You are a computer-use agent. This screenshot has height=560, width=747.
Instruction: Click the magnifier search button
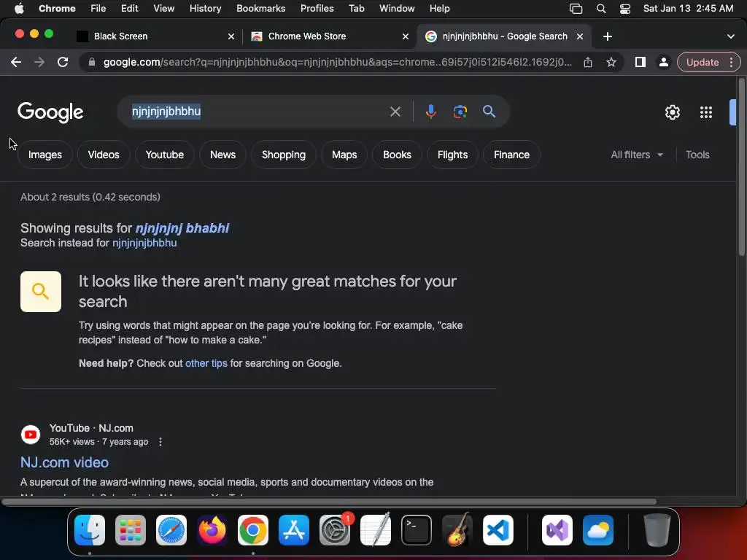point(489,112)
